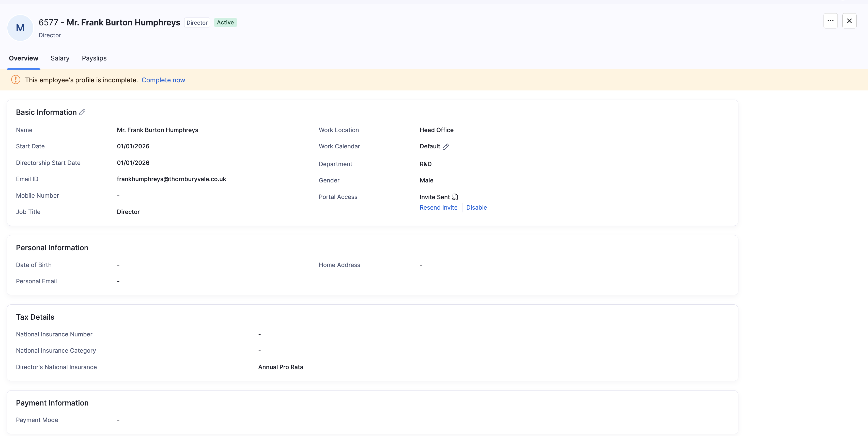Click the Invite Sent status icon
The height and width of the screenshot is (436, 868).
coord(455,197)
